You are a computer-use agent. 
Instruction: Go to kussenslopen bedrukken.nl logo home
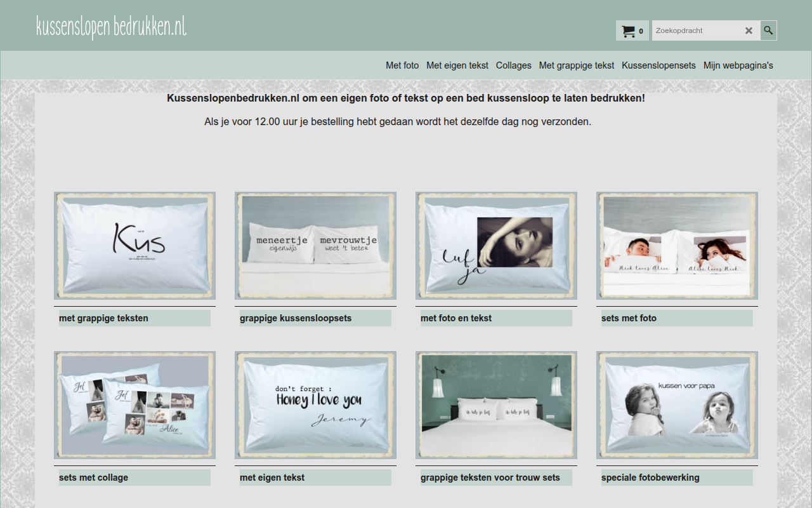click(x=112, y=27)
